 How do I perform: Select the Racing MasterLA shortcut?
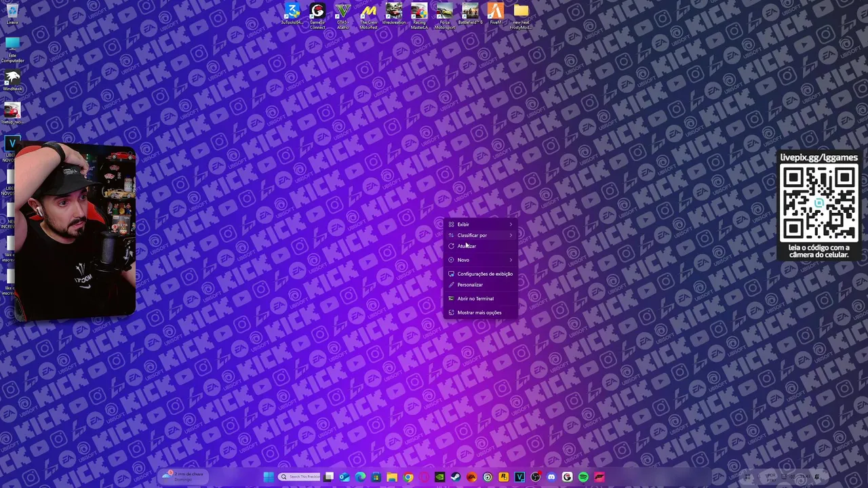pos(419,15)
